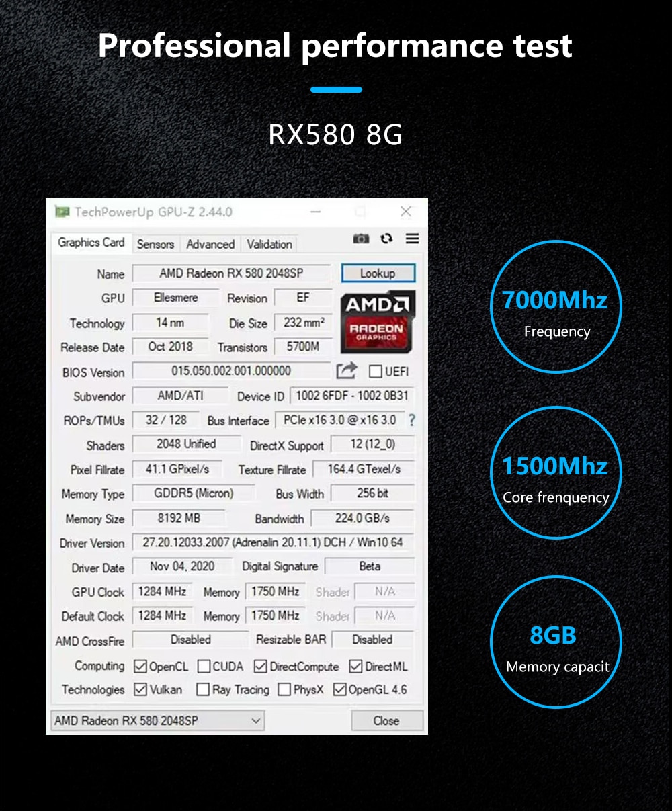Click the Name field AMD Radeon RX 580 2048SP
672x811 pixels.
coord(231,273)
